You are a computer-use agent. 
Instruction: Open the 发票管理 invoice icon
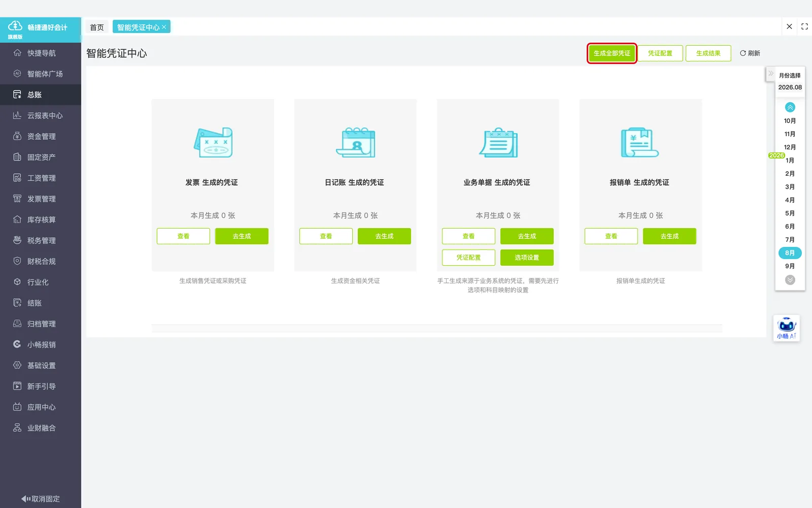pyautogui.click(x=17, y=199)
